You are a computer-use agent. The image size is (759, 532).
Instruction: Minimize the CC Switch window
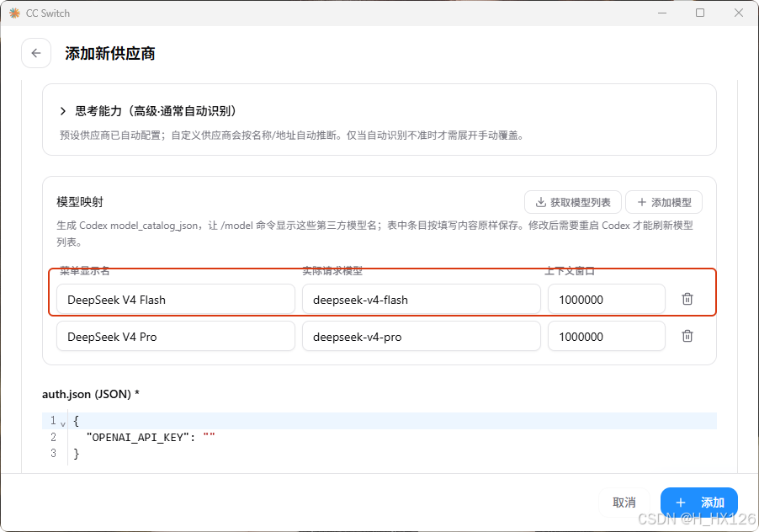pos(662,13)
